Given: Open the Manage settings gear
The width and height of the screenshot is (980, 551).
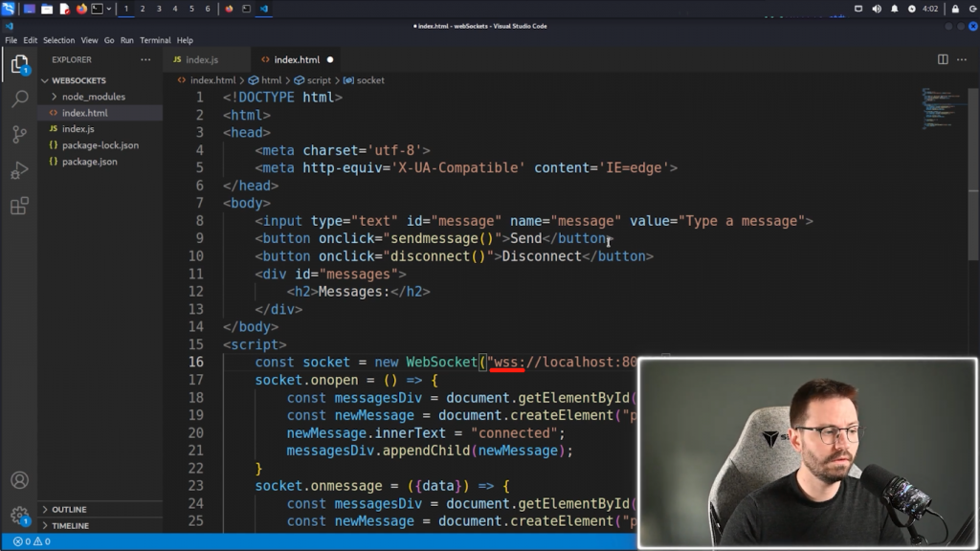Looking at the screenshot, I should point(19,516).
